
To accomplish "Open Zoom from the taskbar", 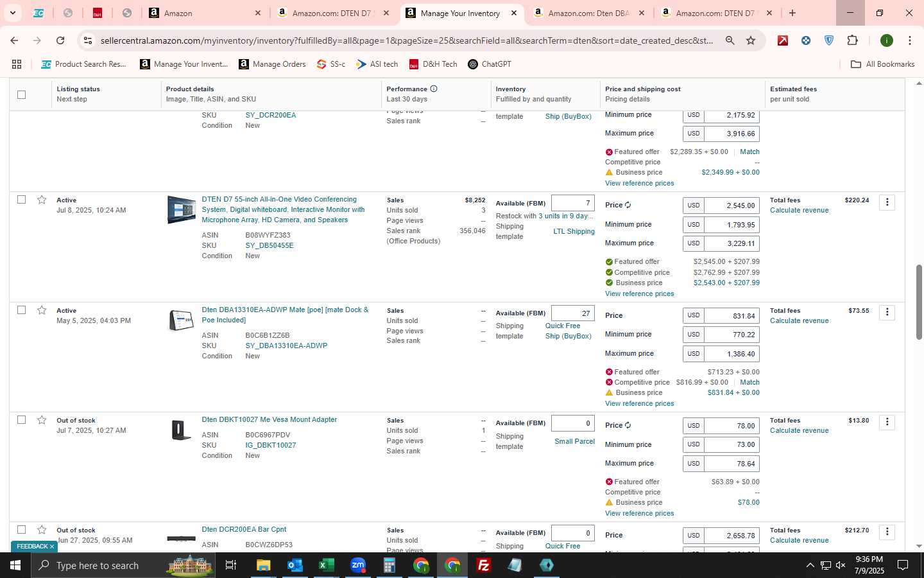I will [x=358, y=565].
